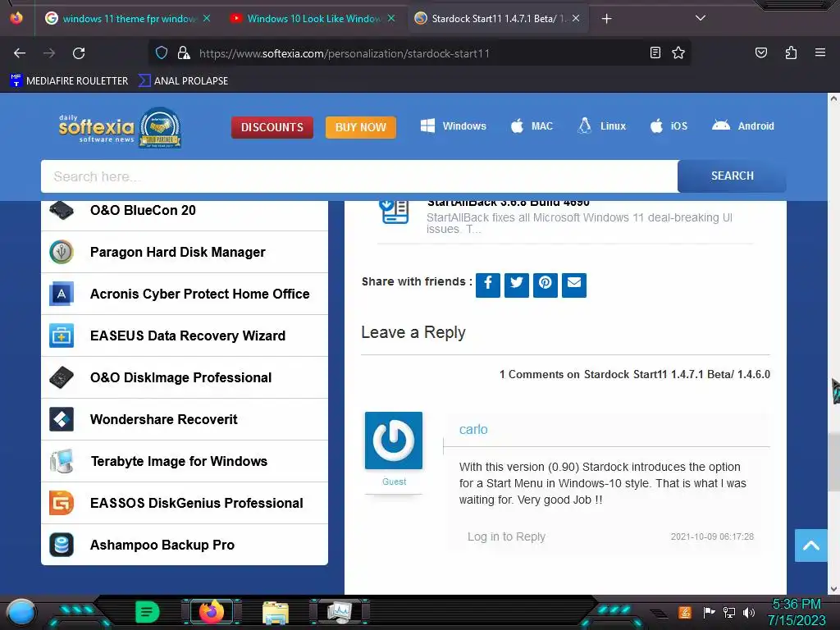Open the Android category menu

point(742,126)
